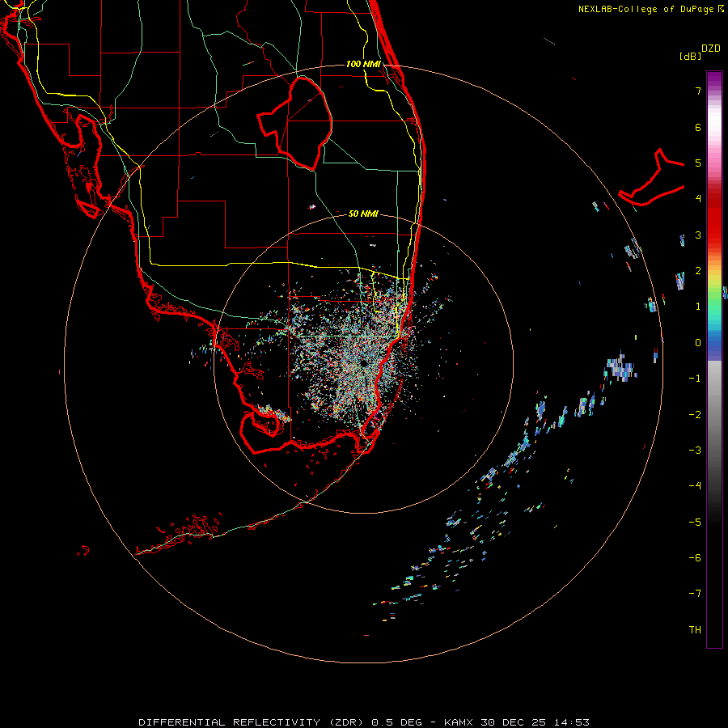728x728 pixels.
Task: Click the -1 value on color scale
Action: [695, 379]
